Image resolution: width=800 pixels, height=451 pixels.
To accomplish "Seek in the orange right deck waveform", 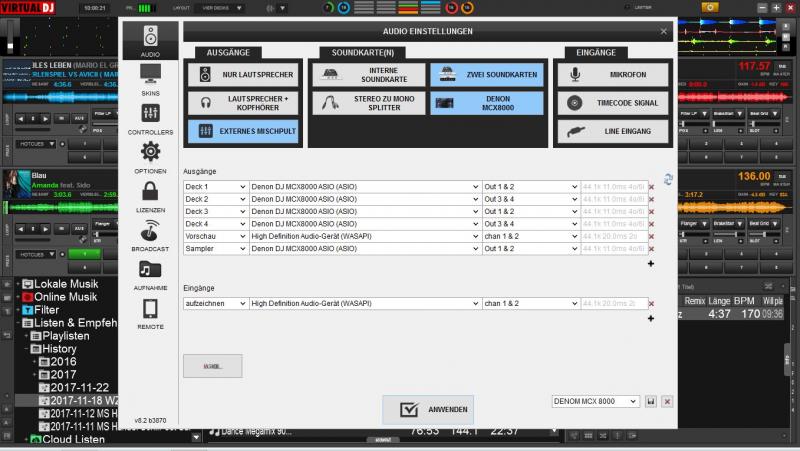I will (734, 207).
